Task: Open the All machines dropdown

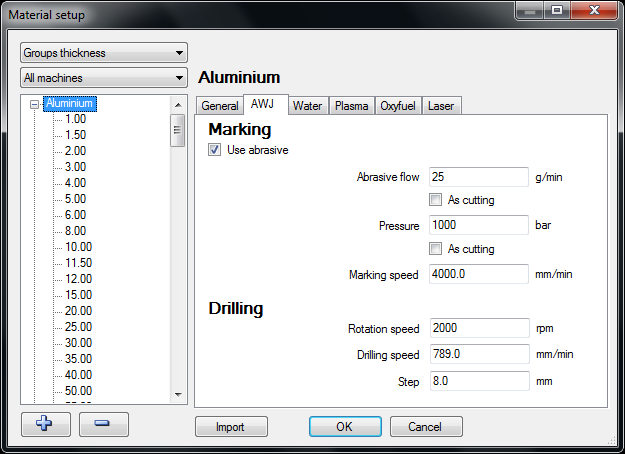Action: coord(104,77)
